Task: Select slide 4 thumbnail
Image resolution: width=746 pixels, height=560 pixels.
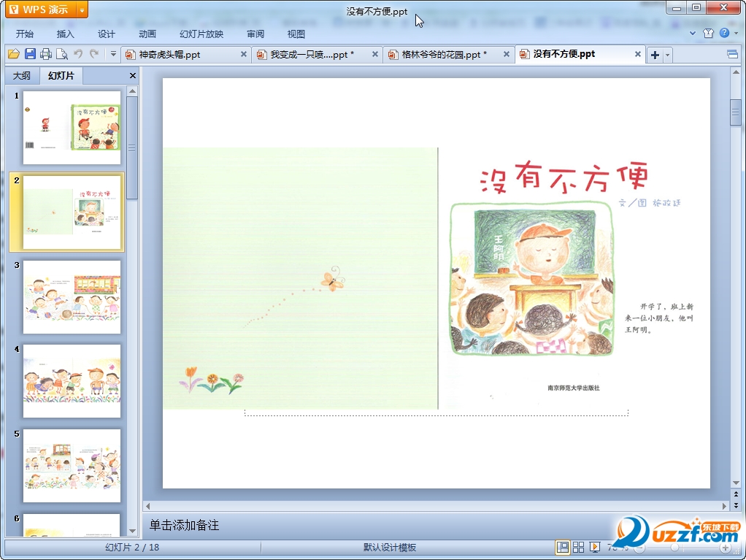Action: click(x=72, y=381)
